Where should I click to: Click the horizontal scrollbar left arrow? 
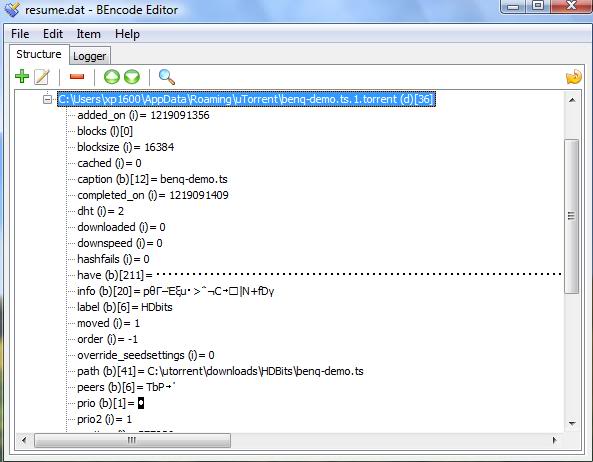click(24, 440)
